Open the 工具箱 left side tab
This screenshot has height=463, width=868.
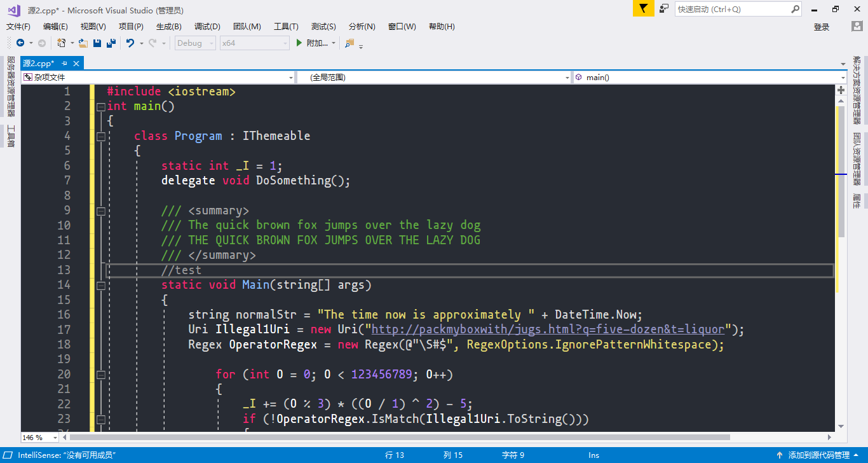(11, 135)
